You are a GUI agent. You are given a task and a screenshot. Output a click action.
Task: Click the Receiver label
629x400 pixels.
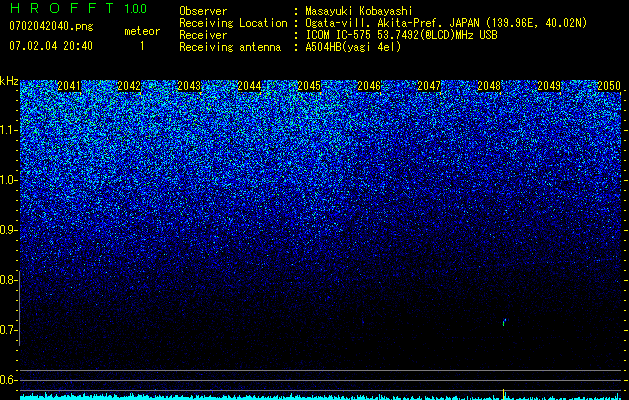click(x=203, y=35)
